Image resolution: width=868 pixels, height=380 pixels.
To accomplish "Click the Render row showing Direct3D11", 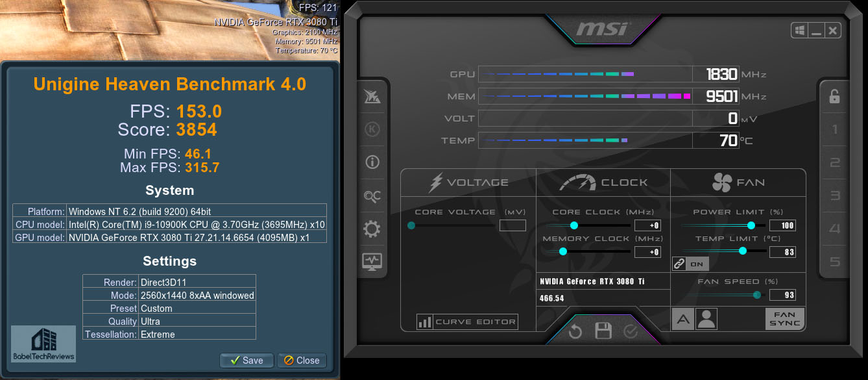I will click(x=169, y=282).
